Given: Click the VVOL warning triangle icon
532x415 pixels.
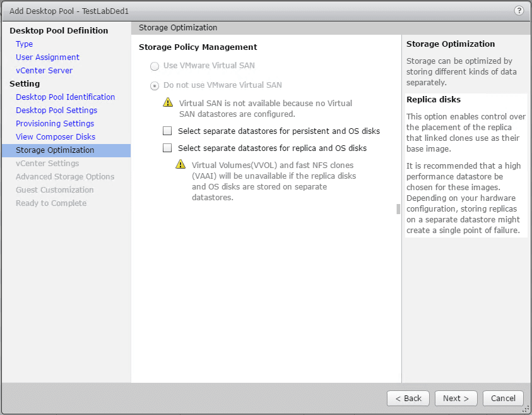Looking at the screenshot, I should coord(180,165).
